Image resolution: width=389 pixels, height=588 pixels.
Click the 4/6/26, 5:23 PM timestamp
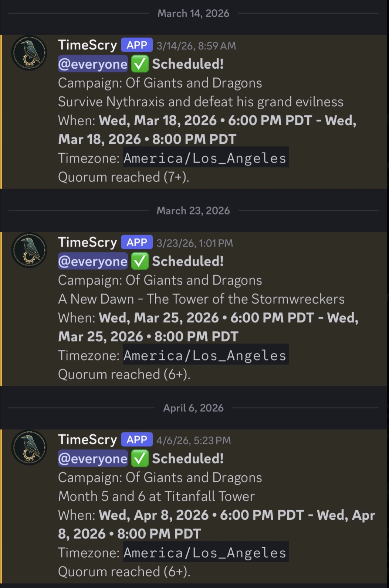195,440
